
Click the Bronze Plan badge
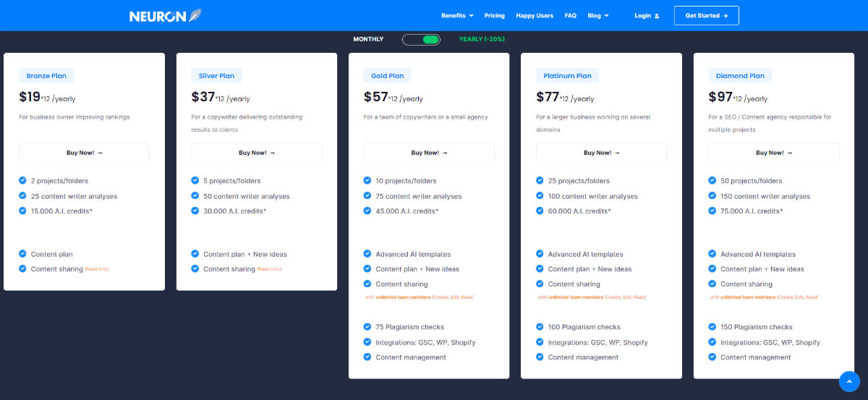tap(47, 75)
